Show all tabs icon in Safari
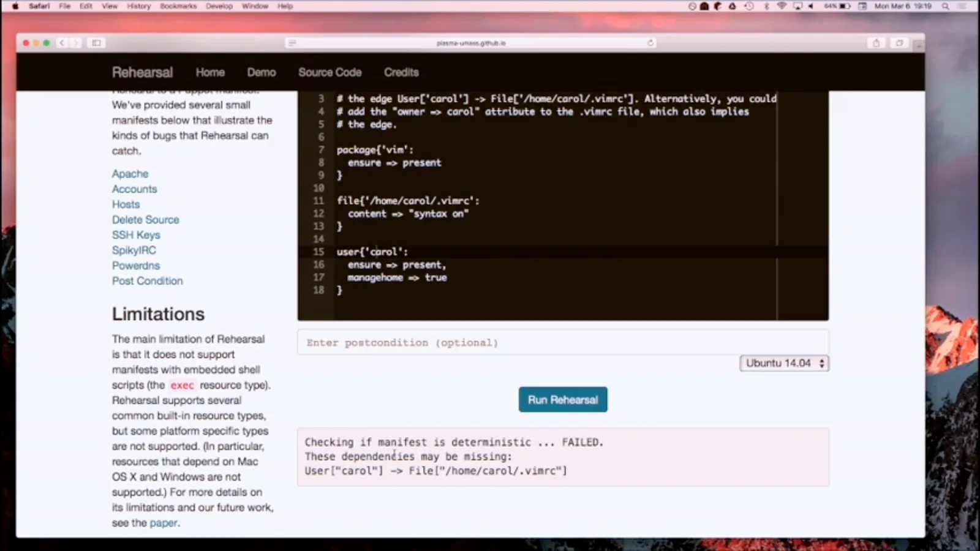 click(899, 43)
